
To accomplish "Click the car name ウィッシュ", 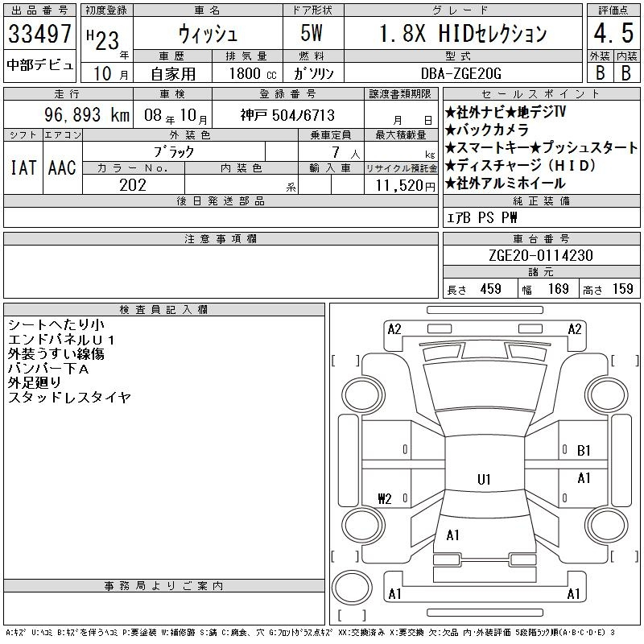I will pos(208,33).
